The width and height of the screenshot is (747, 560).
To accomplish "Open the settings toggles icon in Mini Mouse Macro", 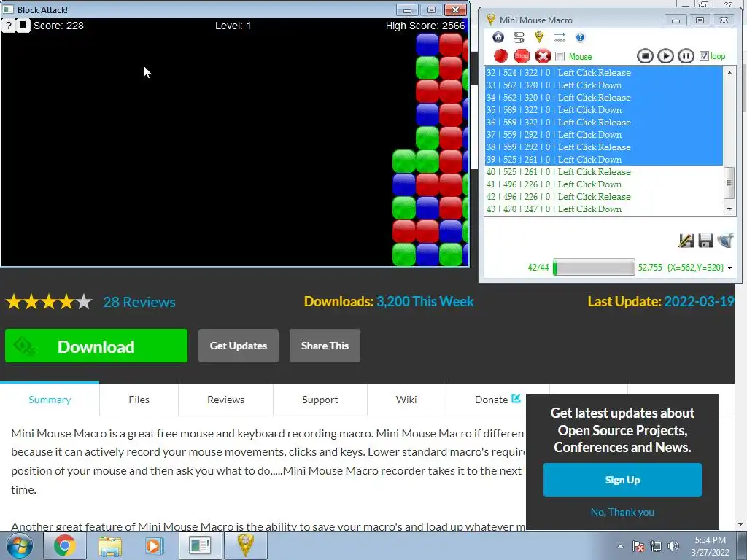I will 519,37.
